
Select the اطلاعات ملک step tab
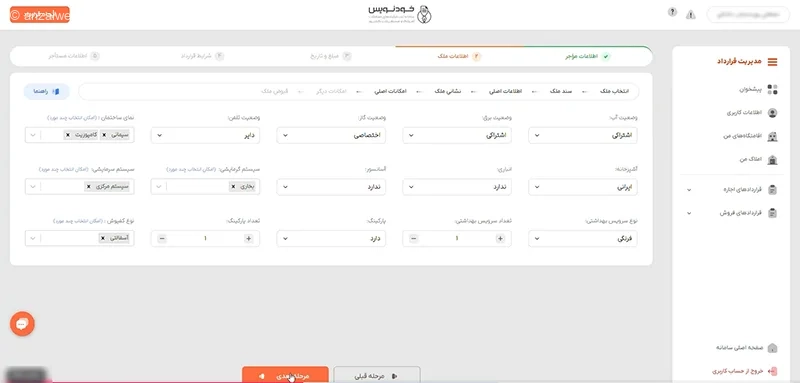click(x=459, y=56)
